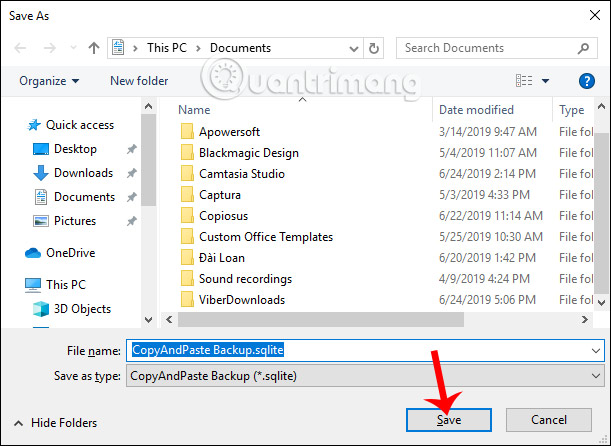Select the Sound recordings folder icon

pos(187,279)
